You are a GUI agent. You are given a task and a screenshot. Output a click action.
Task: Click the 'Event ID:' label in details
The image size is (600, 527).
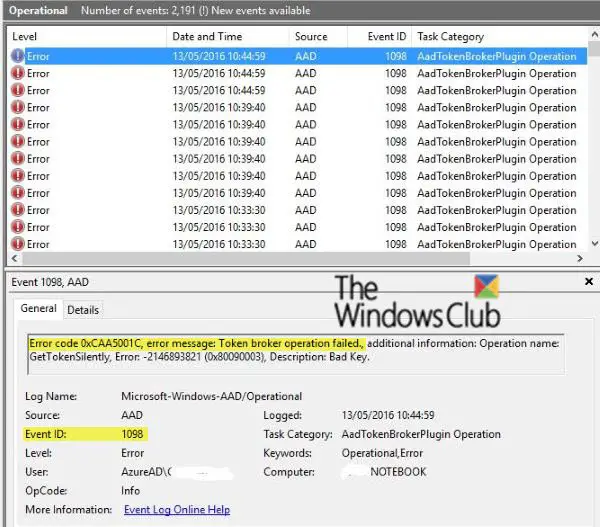coord(46,434)
